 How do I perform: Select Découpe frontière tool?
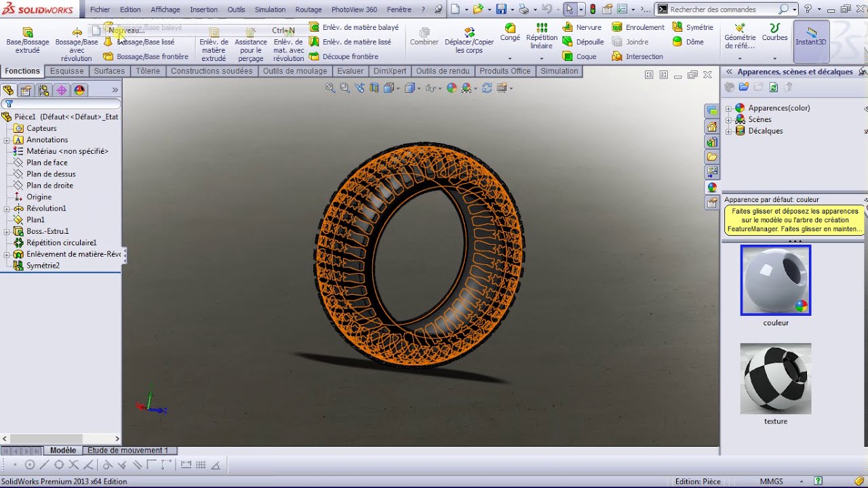pos(344,57)
